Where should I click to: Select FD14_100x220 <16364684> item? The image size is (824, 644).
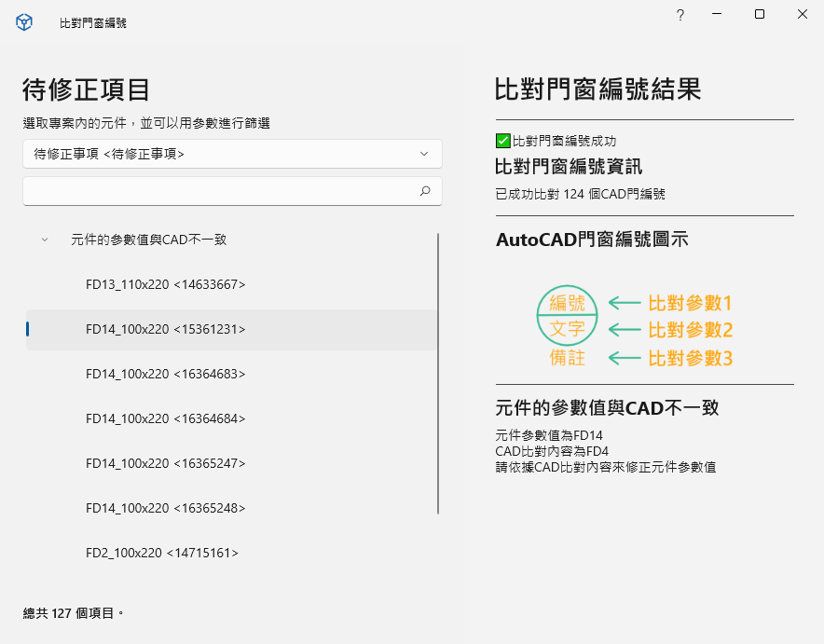(165, 418)
